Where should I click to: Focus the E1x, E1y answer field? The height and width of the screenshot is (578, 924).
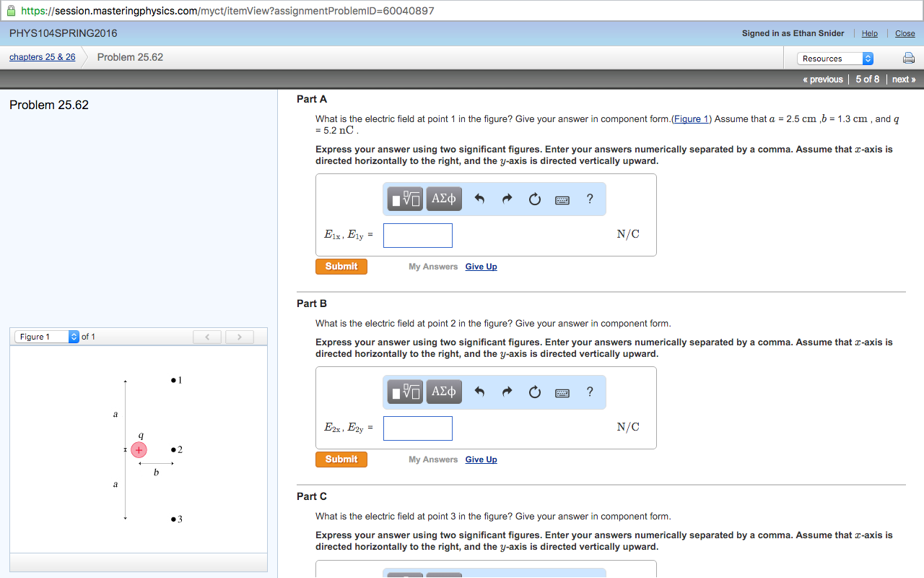(418, 236)
